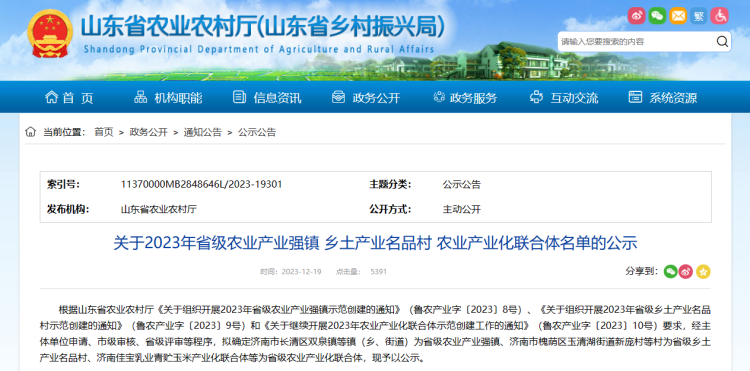This screenshot has height=371, width=750.
Task: Click the breadcrumb house icon
Action: point(31,131)
